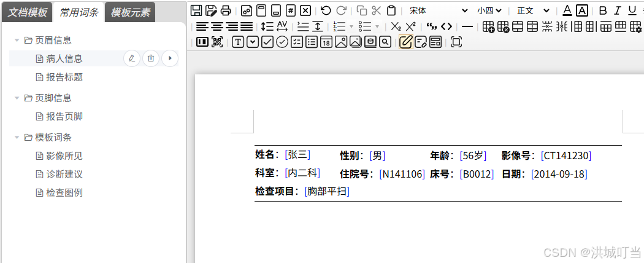Click the undo arrow icon
This screenshot has width=644, height=263.
point(326,10)
